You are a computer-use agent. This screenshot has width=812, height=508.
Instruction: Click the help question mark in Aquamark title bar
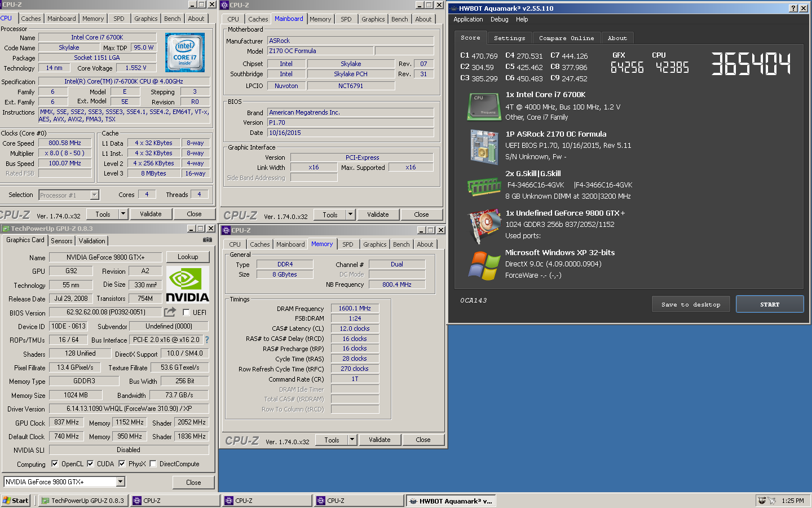[x=793, y=8]
